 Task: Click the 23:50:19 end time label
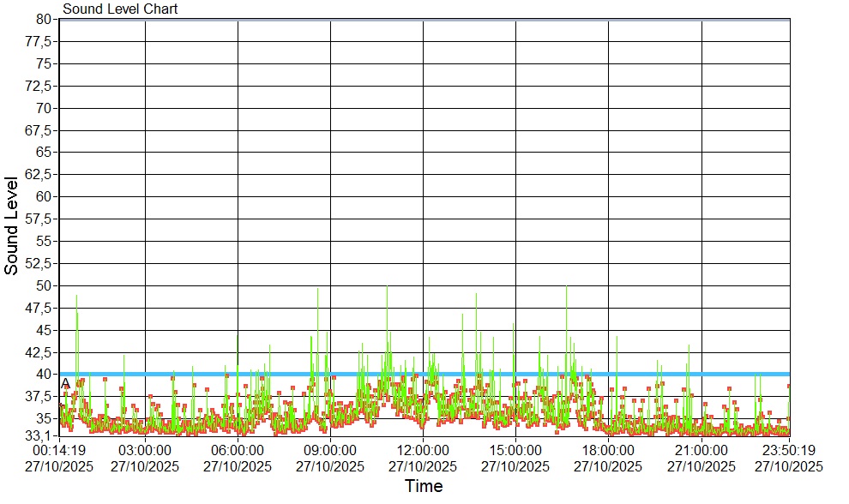788,451
